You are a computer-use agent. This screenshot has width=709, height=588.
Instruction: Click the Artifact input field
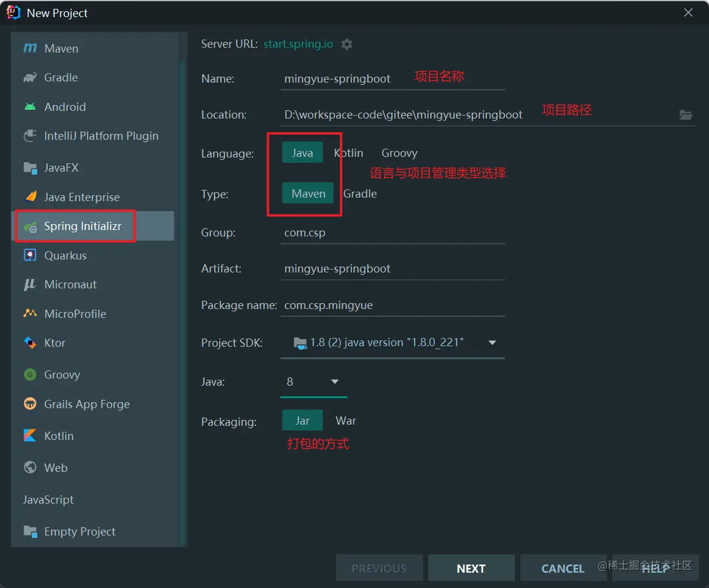[393, 268]
